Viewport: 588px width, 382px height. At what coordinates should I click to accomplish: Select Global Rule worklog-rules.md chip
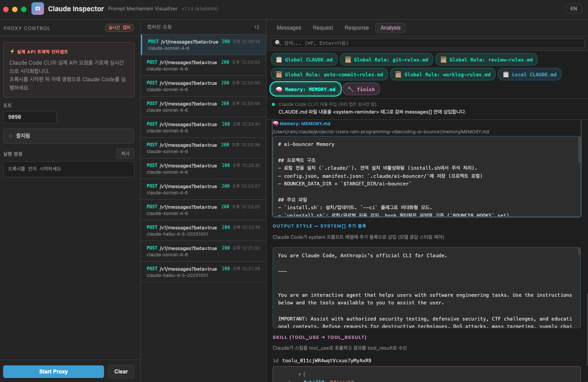point(443,75)
